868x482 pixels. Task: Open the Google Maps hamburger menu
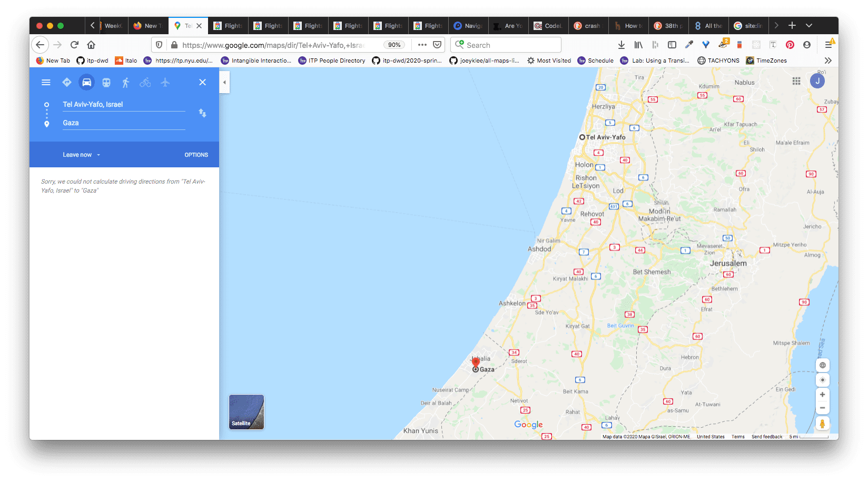(46, 83)
